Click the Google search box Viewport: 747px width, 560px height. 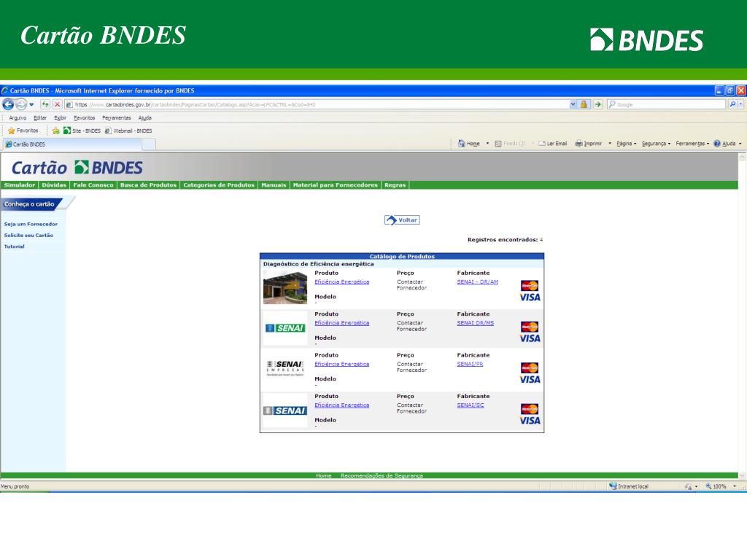[666, 104]
